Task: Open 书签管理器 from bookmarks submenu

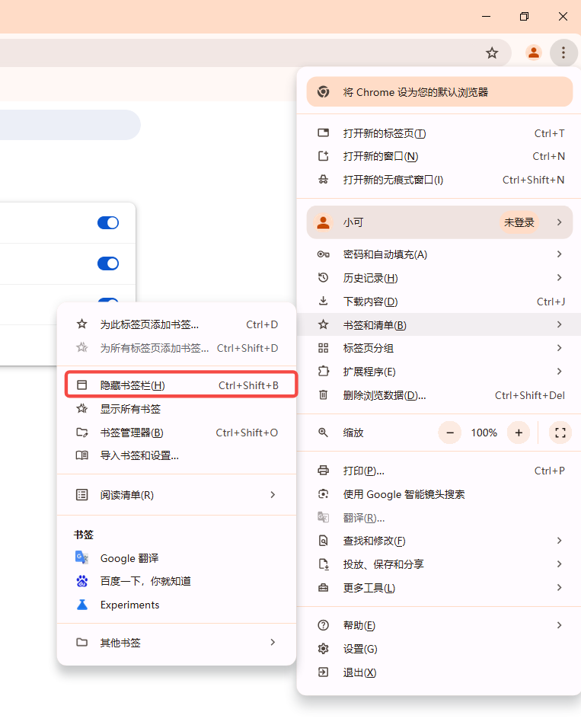Action: 177,433
